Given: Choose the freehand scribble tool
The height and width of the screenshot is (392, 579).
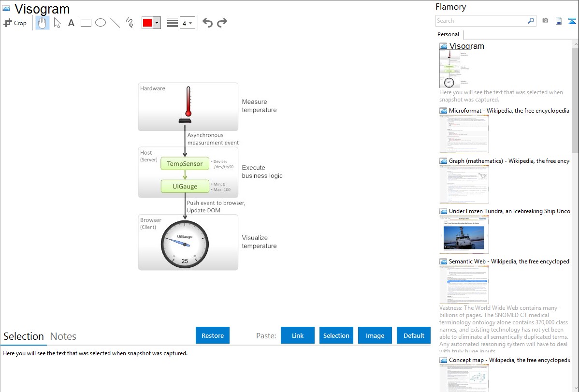Looking at the screenshot, I should click(x=129, y=23).
